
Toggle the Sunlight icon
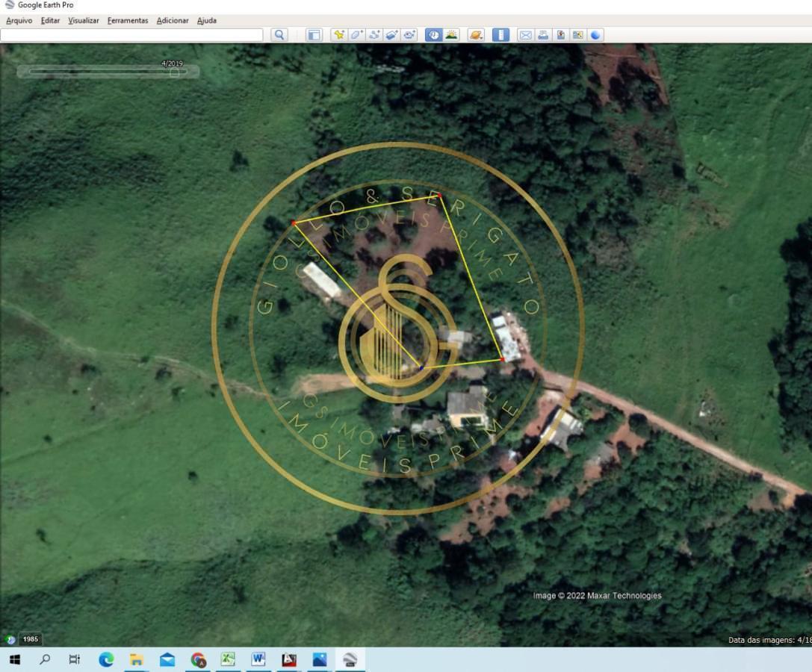pyautogui.click(x=452, y=34)
